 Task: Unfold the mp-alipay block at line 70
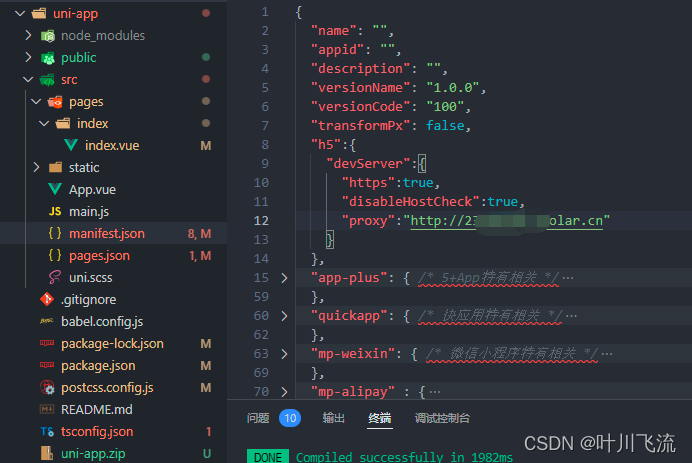point(284,392)
